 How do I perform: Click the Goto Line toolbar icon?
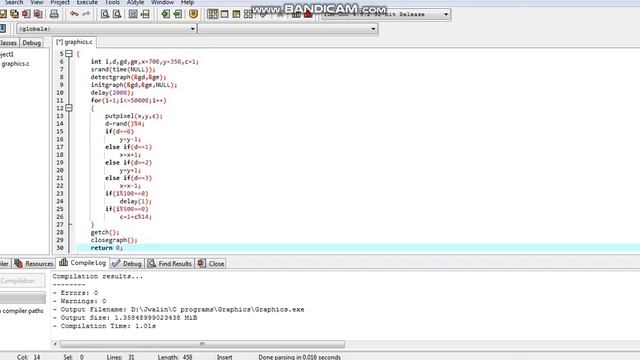pyautogui.click(x=145, y=14)
